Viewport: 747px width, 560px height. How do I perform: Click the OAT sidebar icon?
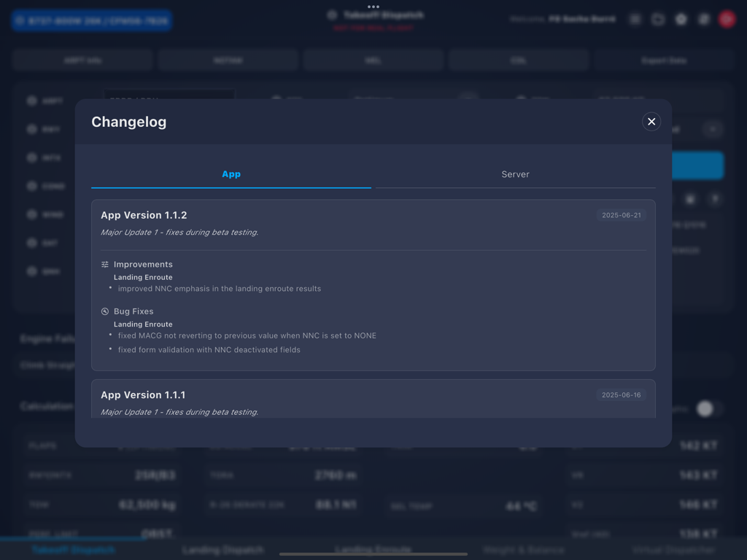coord(32,243)
